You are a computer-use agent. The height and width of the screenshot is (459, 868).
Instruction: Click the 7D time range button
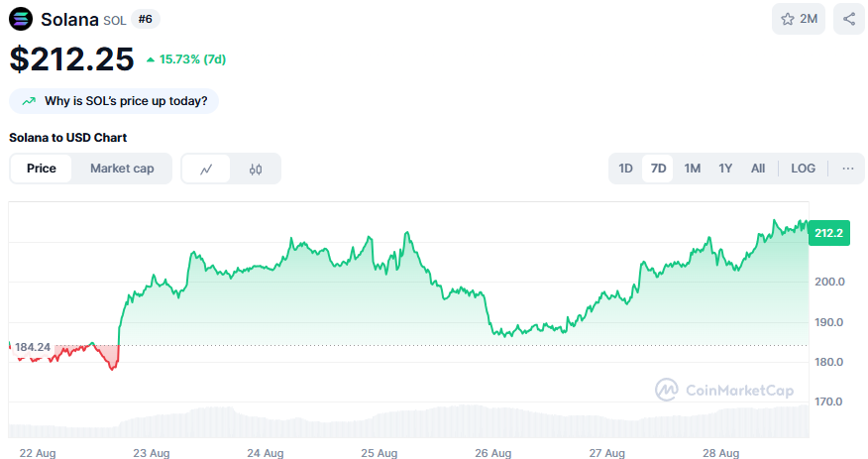[x=658, y=169]
